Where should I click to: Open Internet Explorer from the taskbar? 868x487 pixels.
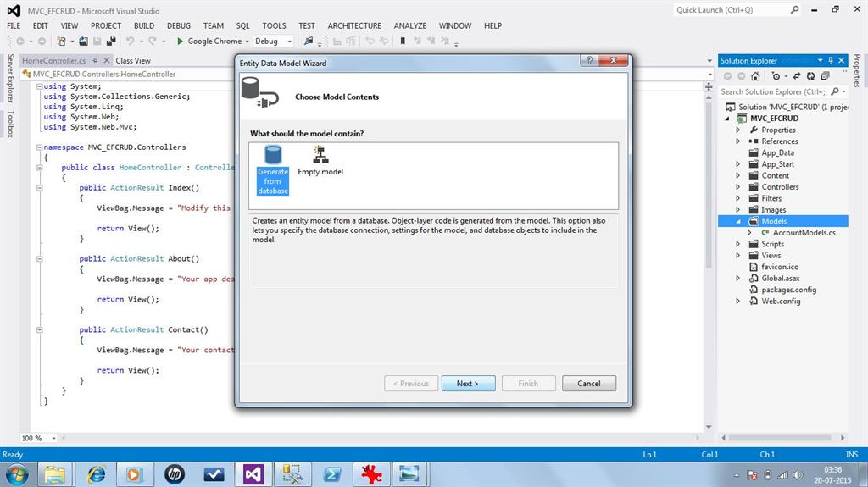(97, 475)
